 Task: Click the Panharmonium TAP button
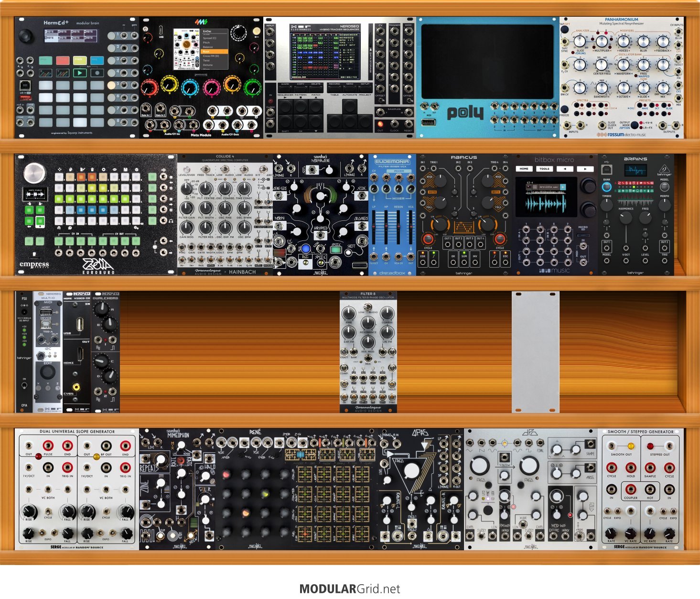(565, 29)
